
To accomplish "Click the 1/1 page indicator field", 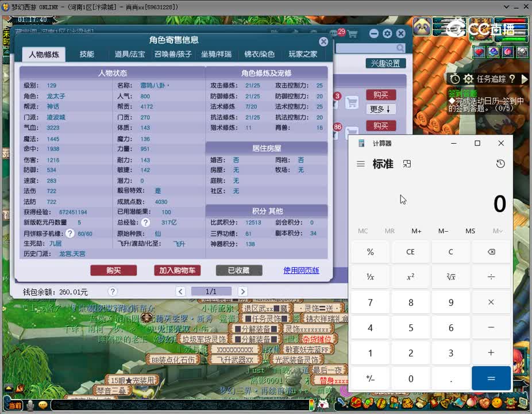I will (211, 292).
